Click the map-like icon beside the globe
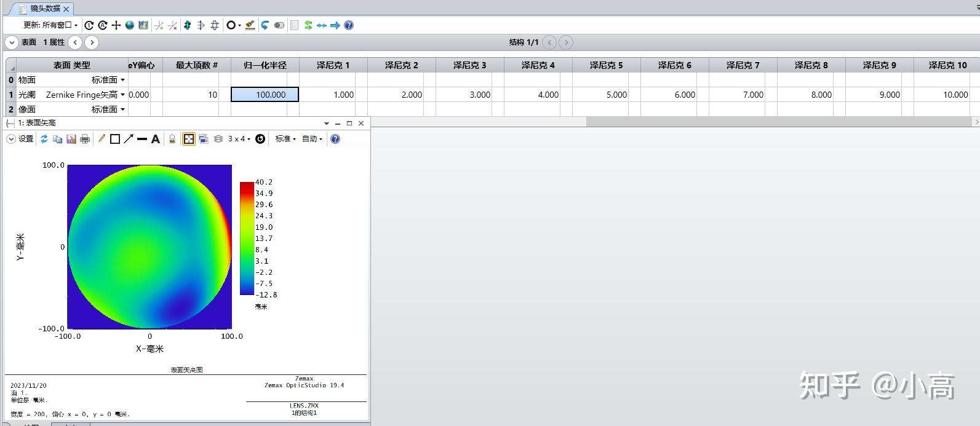The image size is (980, 426). pos(143,25)
